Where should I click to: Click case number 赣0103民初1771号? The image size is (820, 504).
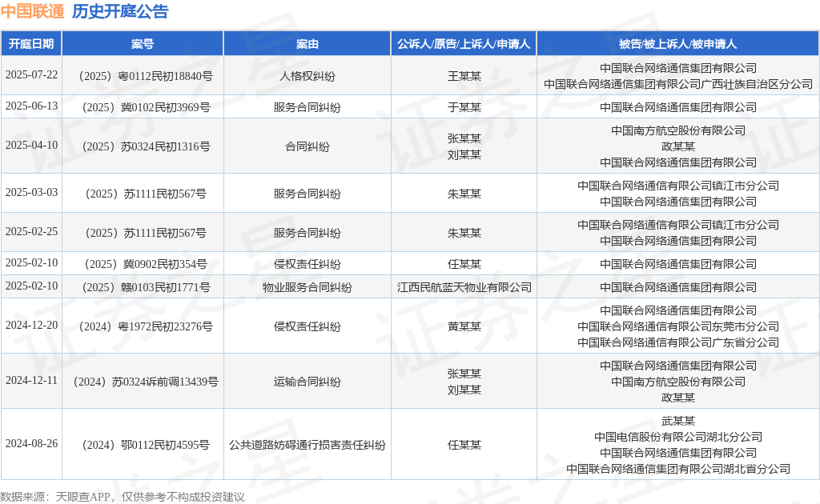pyautogui.click(x=146, y=288)
